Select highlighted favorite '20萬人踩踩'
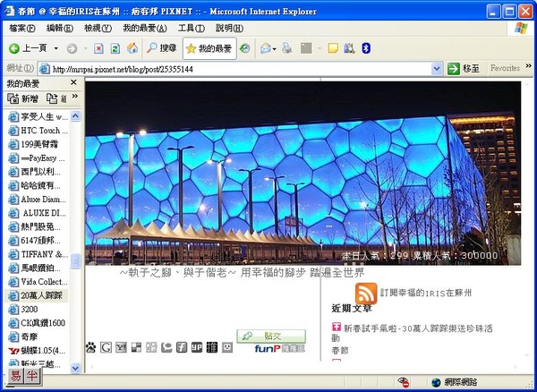 [x=36, y=295]
